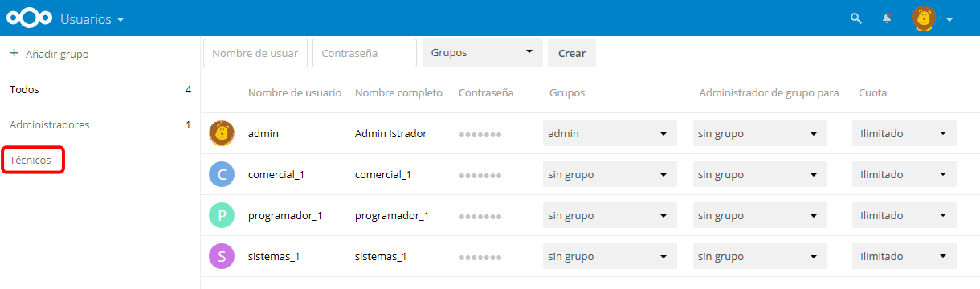
Task: Open Cuota dropdown for admin row
Action: pos(904,133)
